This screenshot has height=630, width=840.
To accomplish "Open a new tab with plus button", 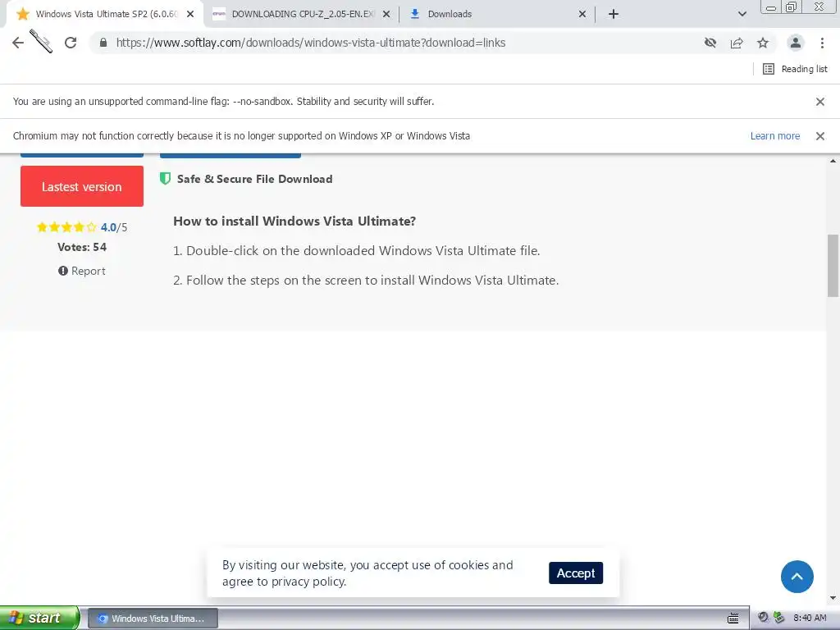I will tap(614, 14).
